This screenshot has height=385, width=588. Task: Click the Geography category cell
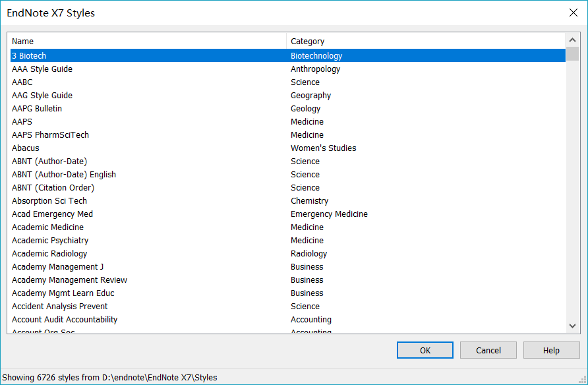coord(311,95)
